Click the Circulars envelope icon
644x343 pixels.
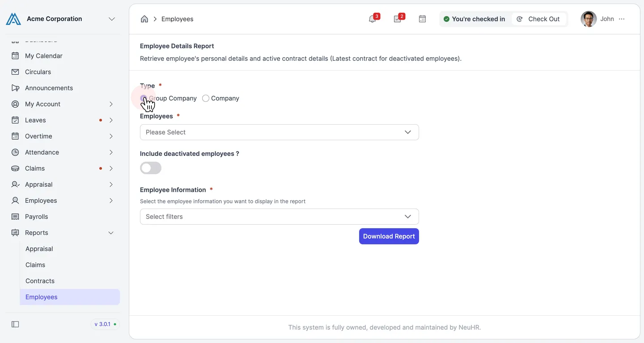(15, 72)
